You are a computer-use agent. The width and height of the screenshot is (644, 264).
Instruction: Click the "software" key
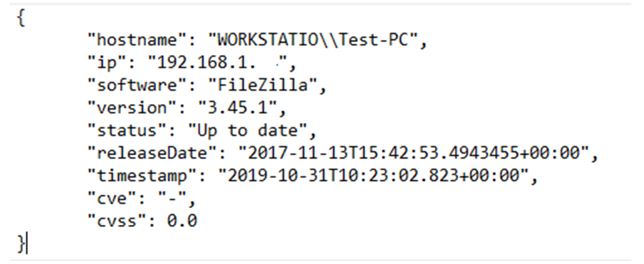point(143,85)
